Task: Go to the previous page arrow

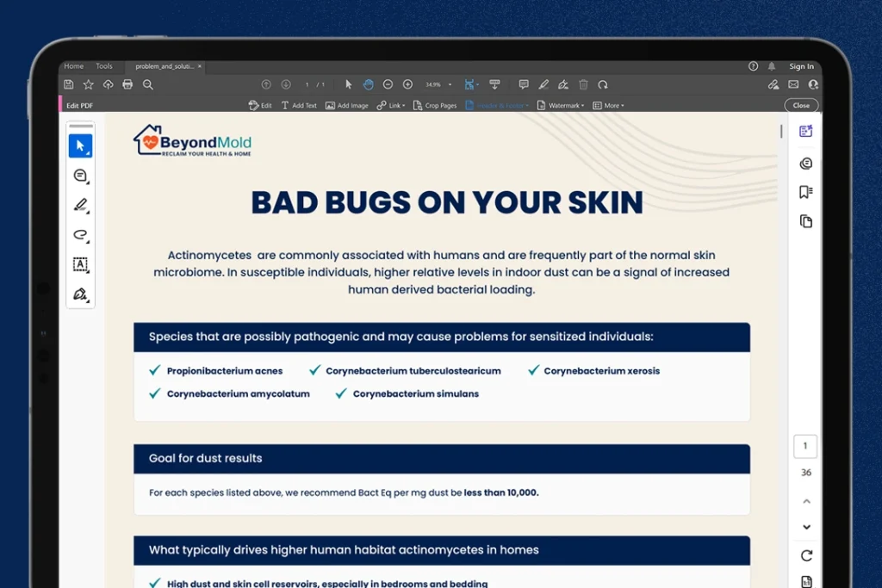Action: click(266, 84)
